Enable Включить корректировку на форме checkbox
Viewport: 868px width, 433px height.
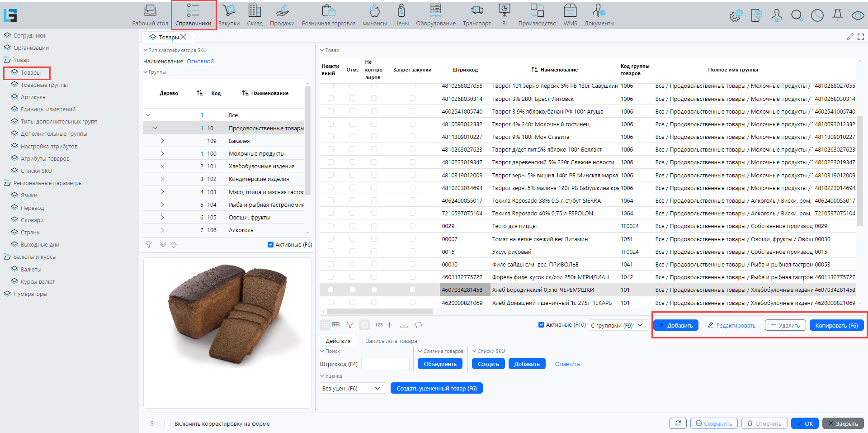pos(168,423)
